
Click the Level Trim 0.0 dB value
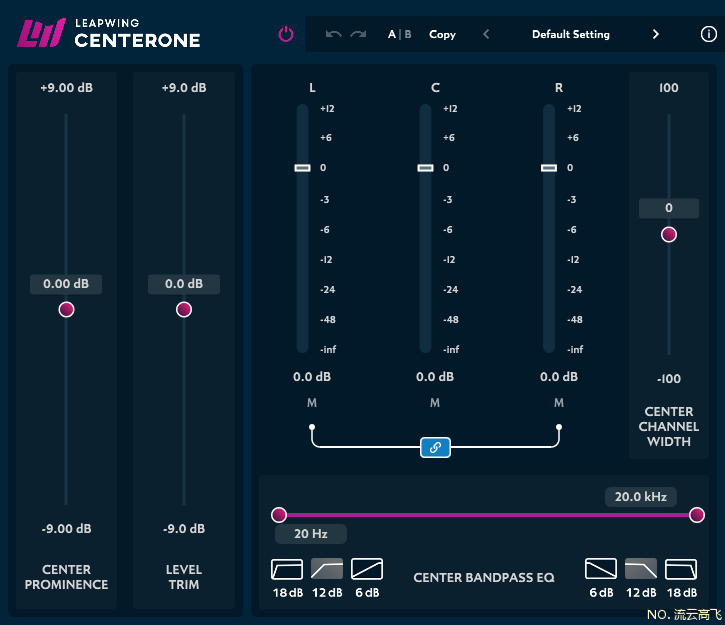click(x=184, y=284)
